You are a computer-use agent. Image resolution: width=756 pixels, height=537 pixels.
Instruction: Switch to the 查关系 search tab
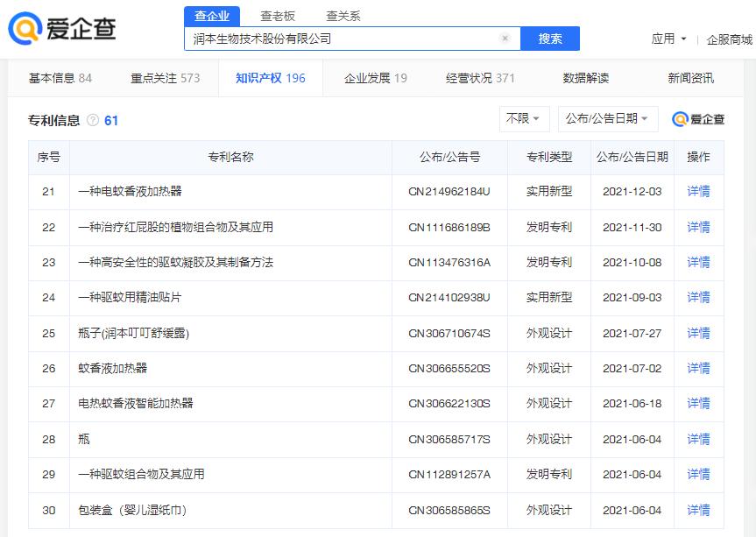[343, 17]
